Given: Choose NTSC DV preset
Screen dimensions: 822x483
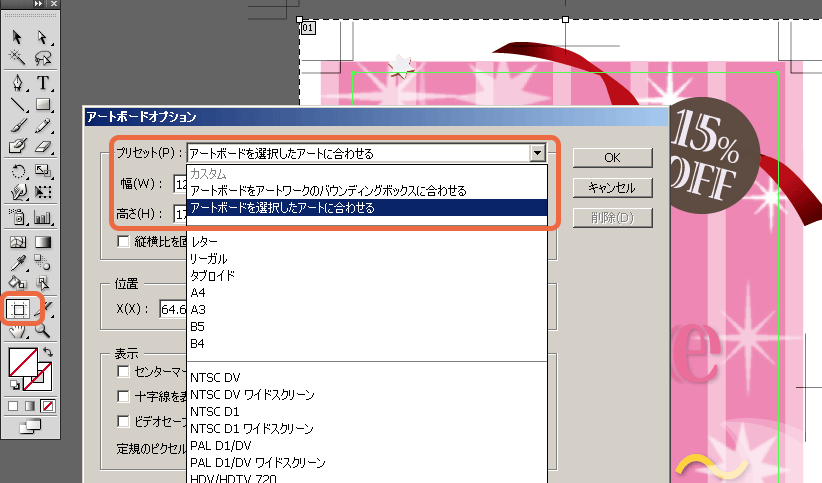Looking at the screenshot, I should [x=367, y=378].
